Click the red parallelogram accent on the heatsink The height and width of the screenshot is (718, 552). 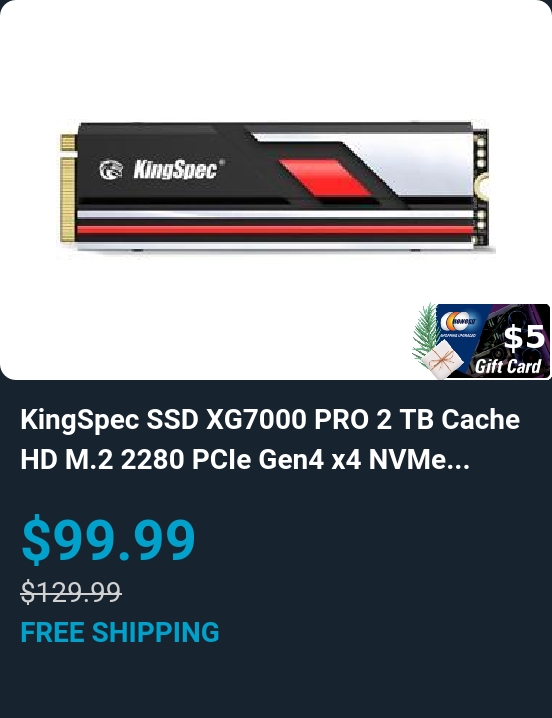[324, 178]
